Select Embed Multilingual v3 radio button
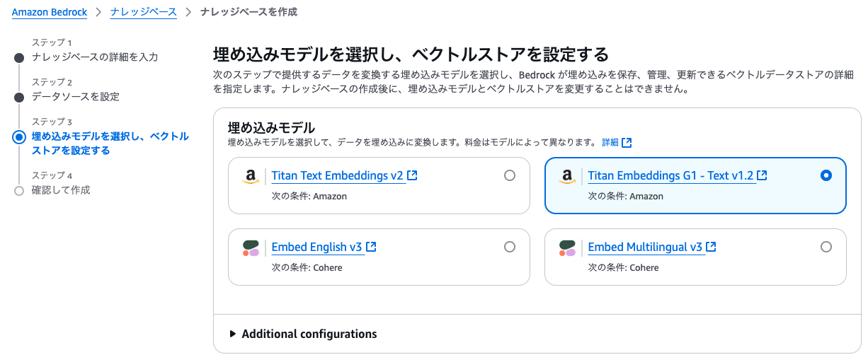Screen dimensions: 868x362 point(826,247)
